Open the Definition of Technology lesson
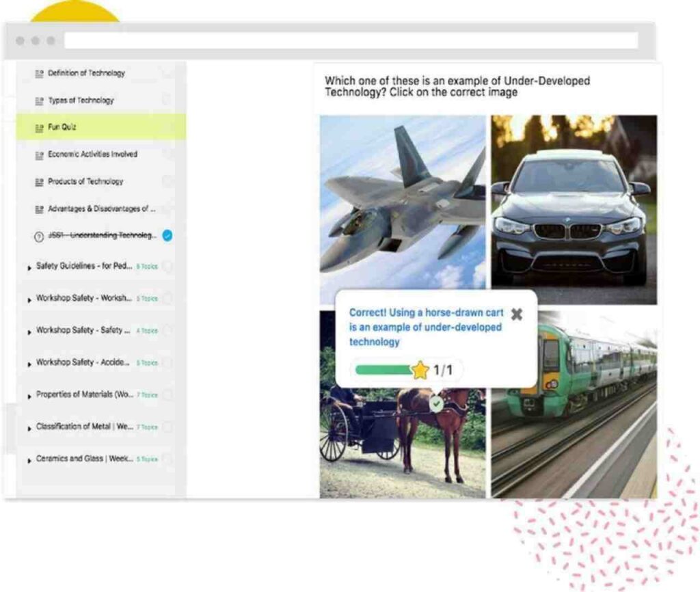This screenshot has height=592, width=700. (86, 73)
